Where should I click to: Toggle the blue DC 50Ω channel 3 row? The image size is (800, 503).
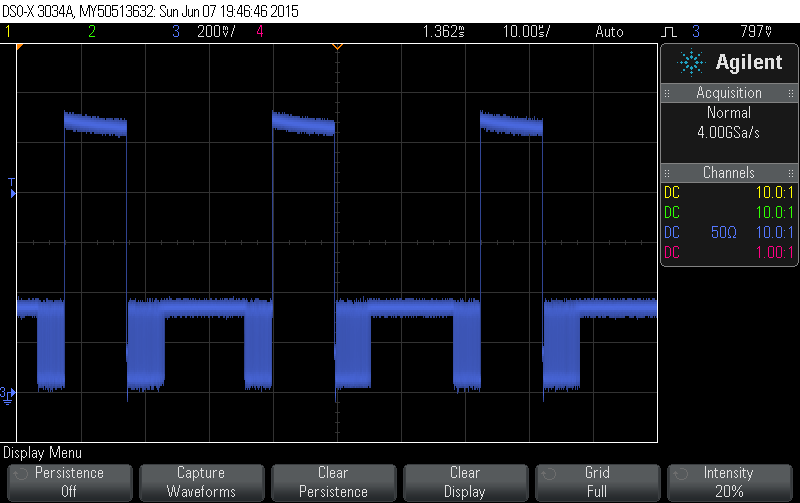pyautogui.click(x=728, y=232)
